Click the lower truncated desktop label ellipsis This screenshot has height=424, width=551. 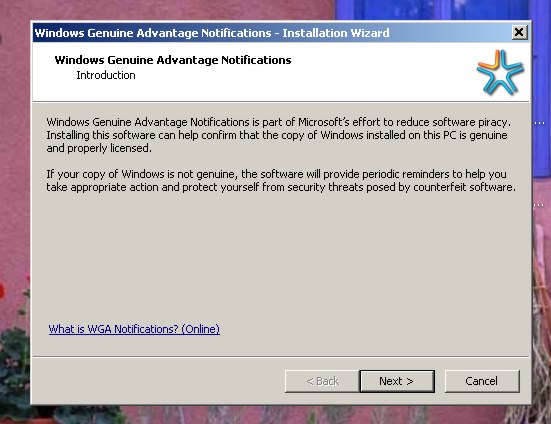click(540, 205)
